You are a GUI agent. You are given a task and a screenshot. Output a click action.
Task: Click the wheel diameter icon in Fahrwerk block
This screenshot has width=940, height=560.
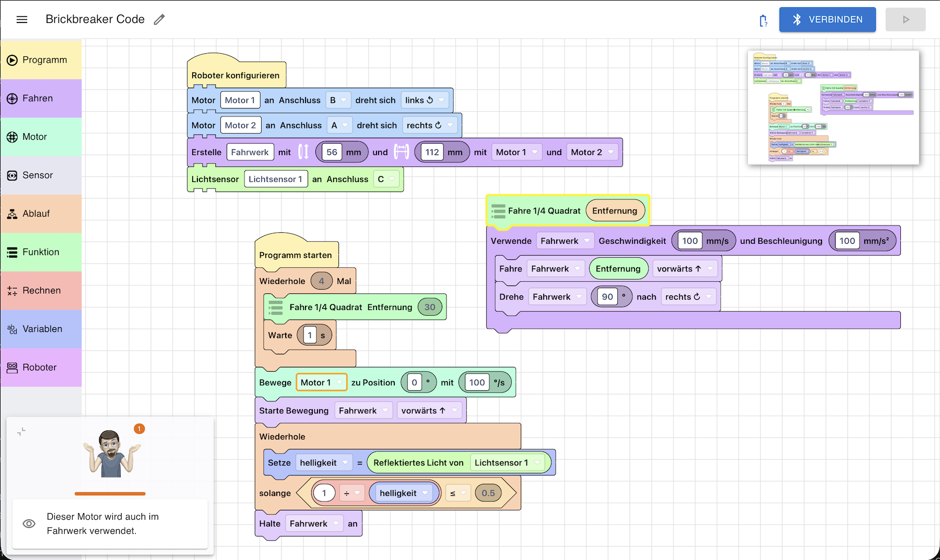coord(303,152)
